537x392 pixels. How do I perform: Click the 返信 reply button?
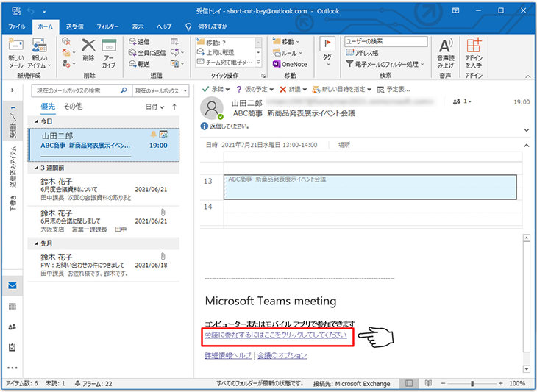coord(139,41)
